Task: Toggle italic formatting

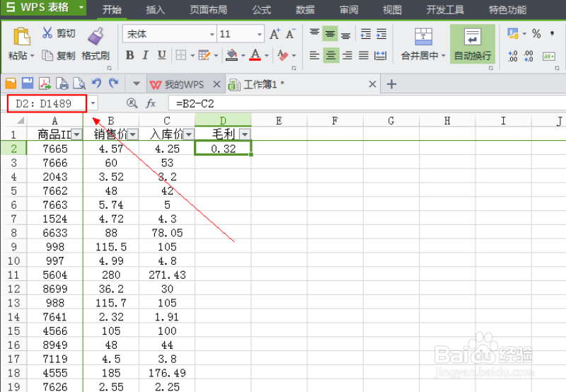Action: coord(146,55)
